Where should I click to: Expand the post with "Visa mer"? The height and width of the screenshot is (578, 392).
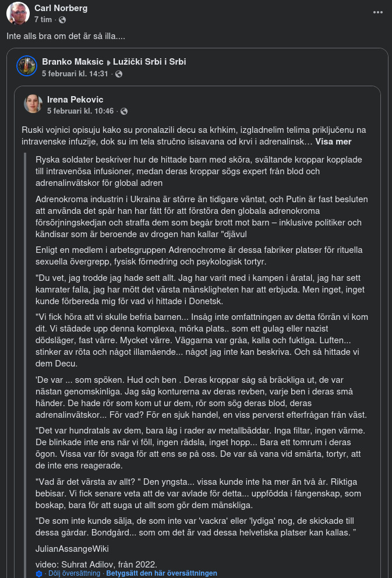pyautogui.click(x=333, y=141)
